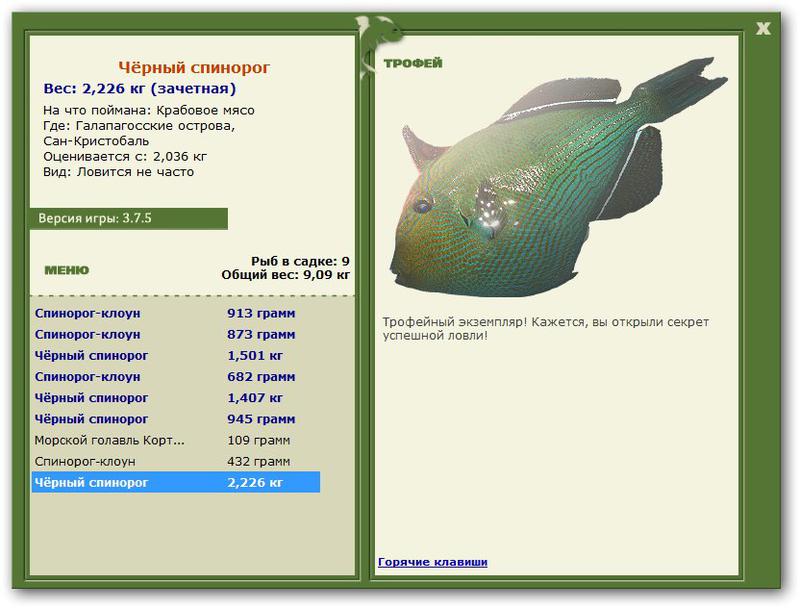Select the highlighted Чёрный спинорог 2,226 кг row
The height and width of the screenshot is (608, 800).
pyautogui.click(x=176, y=483)
